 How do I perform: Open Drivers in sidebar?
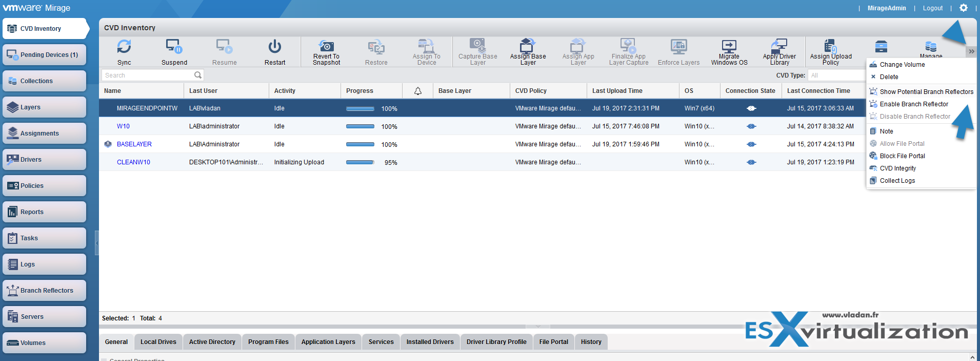point(45,160)
